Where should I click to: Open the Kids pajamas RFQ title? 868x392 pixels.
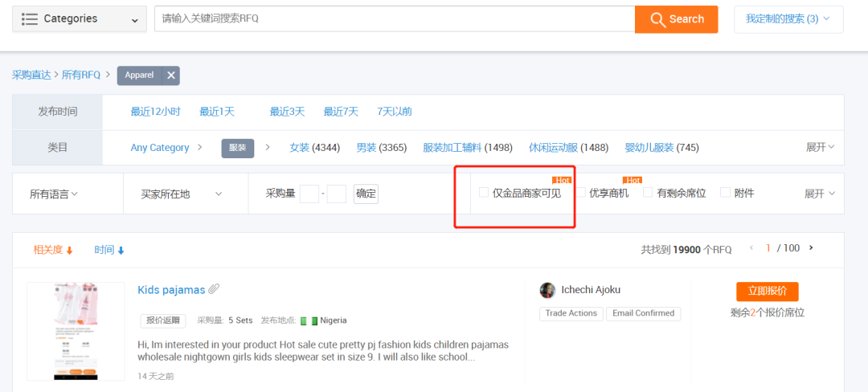pyautogui.click(x=171, y=290)
